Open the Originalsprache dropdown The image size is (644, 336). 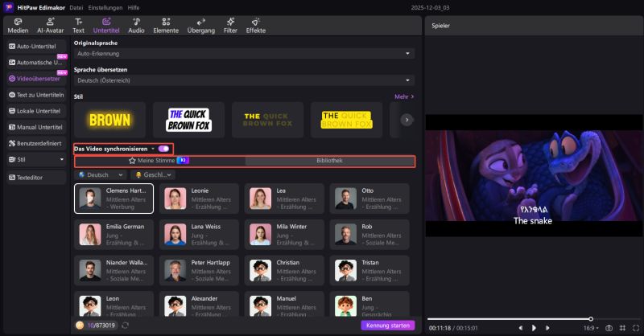coord(244,53)
